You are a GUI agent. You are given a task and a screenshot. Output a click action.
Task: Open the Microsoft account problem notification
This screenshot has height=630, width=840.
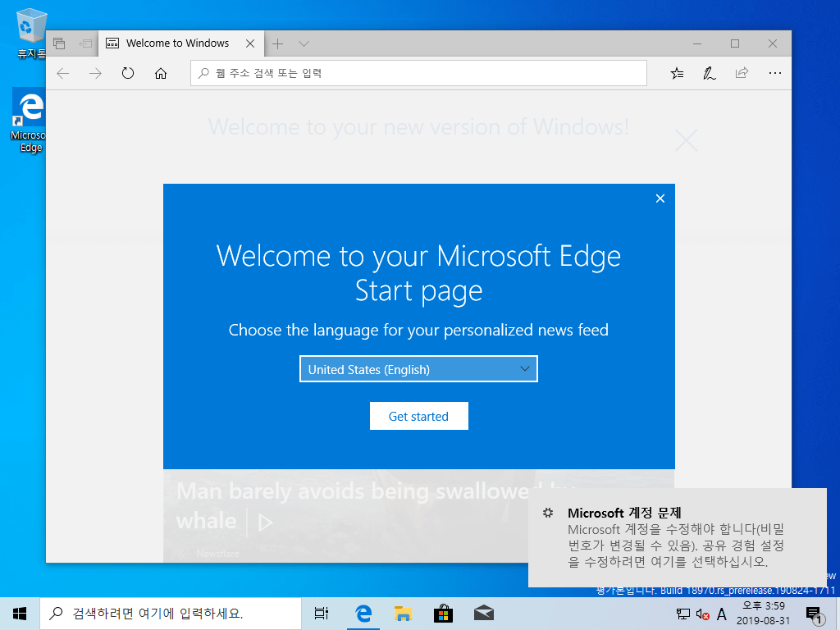point(677,537)
